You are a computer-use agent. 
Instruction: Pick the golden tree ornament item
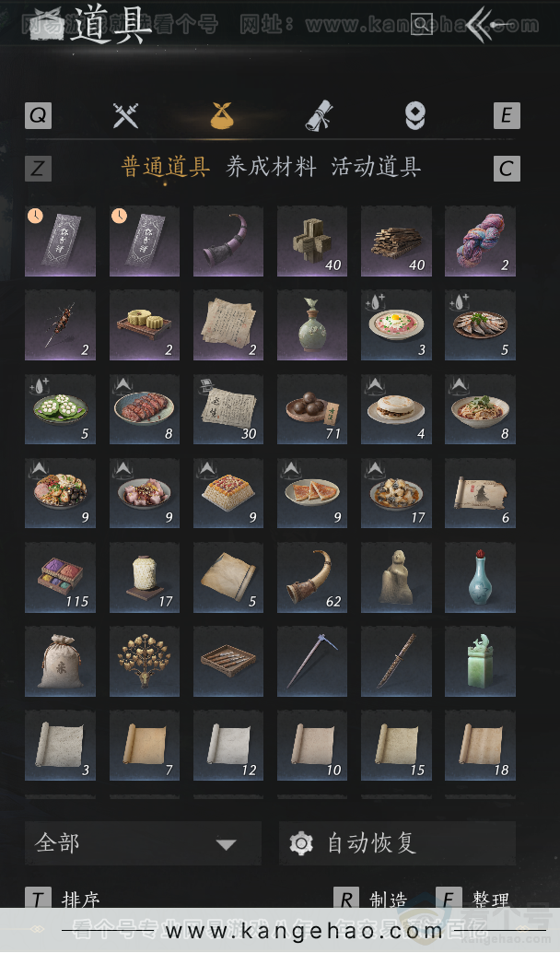tap(145, 661)
